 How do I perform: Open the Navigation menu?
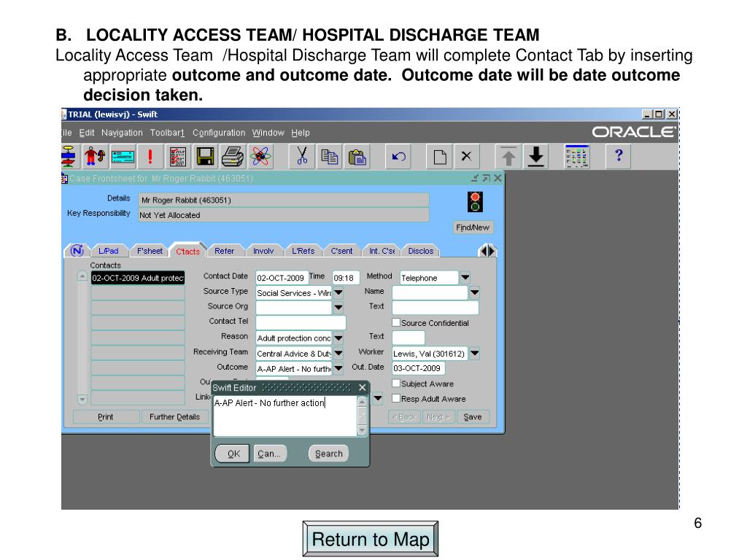[122, 133]
